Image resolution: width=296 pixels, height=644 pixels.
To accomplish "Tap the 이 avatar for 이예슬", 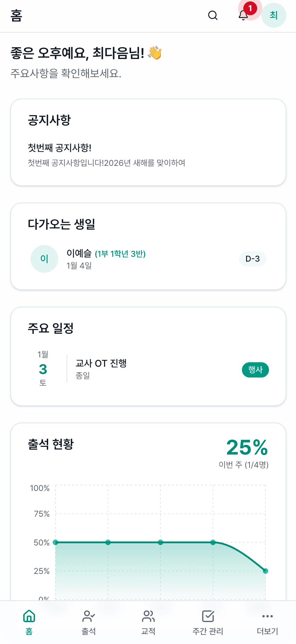I will coord(44,259).
